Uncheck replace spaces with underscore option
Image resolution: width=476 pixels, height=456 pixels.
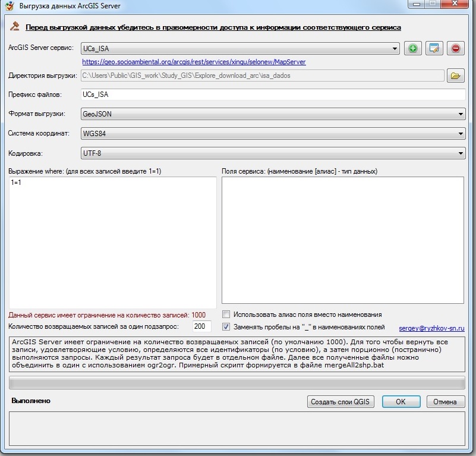point(226,327)
